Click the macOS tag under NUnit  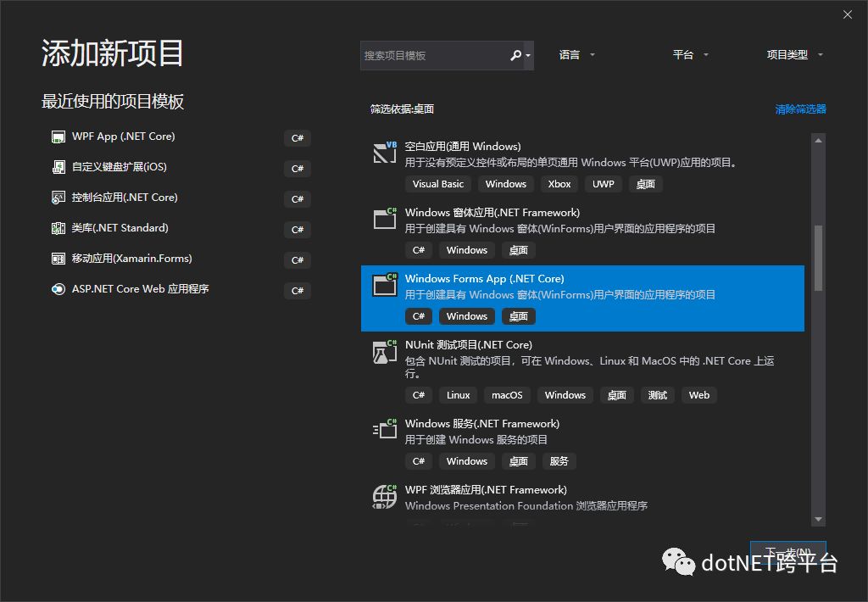(507, 395)
